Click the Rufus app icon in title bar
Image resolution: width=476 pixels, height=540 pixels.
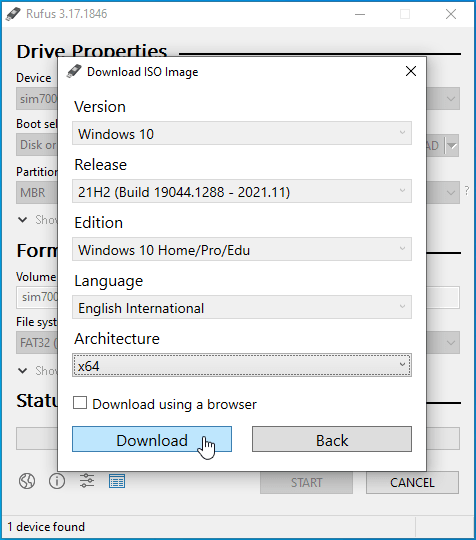pyautogui.click(x=13, y=14)
